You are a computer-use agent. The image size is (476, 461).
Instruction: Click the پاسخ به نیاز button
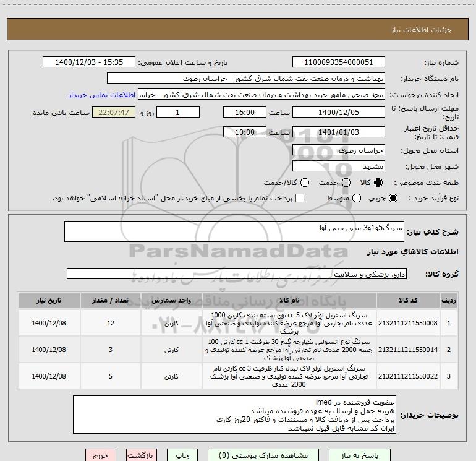[x=360, y=455]
